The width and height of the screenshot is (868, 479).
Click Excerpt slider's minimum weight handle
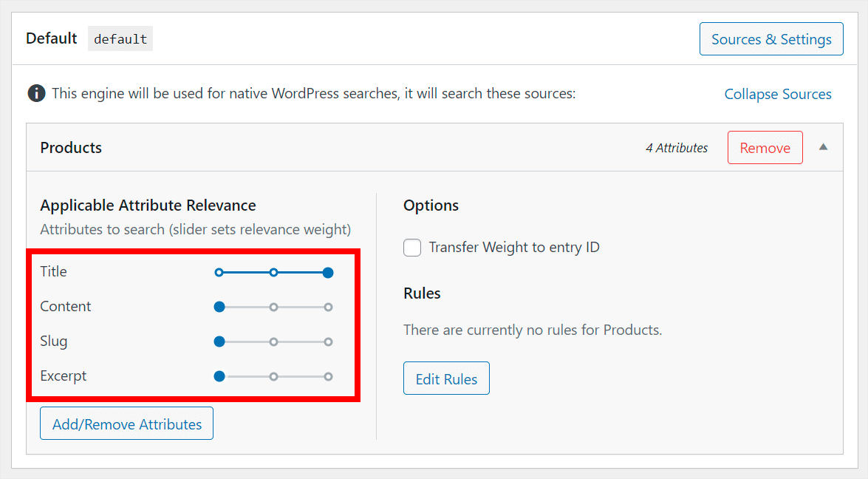(219, 376)
